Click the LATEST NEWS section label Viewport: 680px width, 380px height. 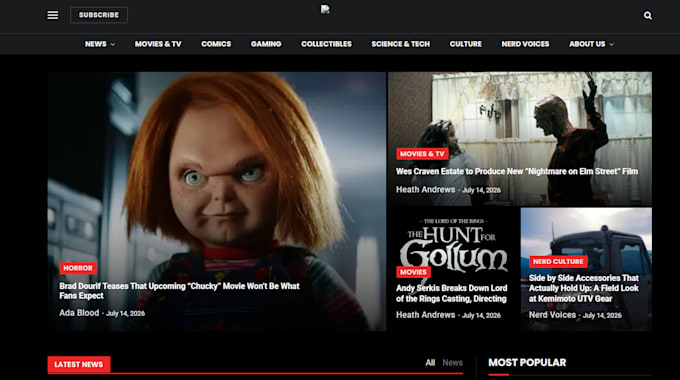tap(79, 364)
